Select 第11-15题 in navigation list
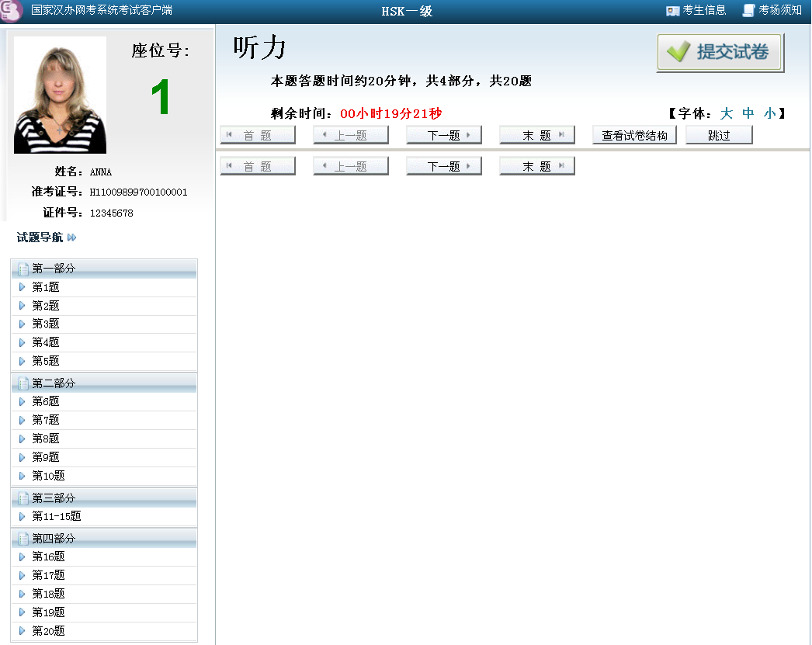 click(57, 516)
